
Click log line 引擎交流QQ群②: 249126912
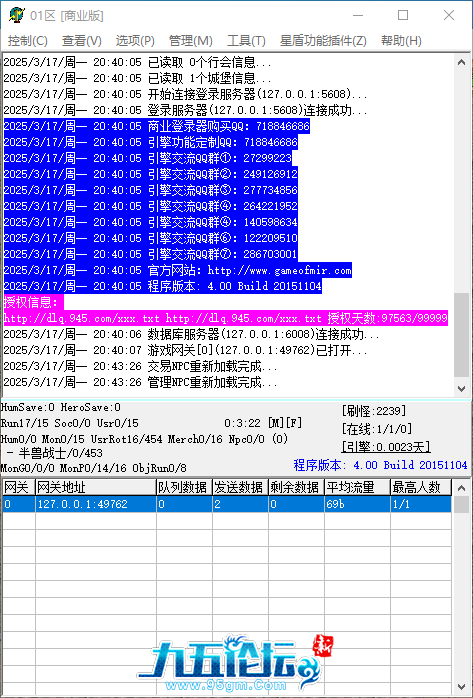[x=150, y=174]
